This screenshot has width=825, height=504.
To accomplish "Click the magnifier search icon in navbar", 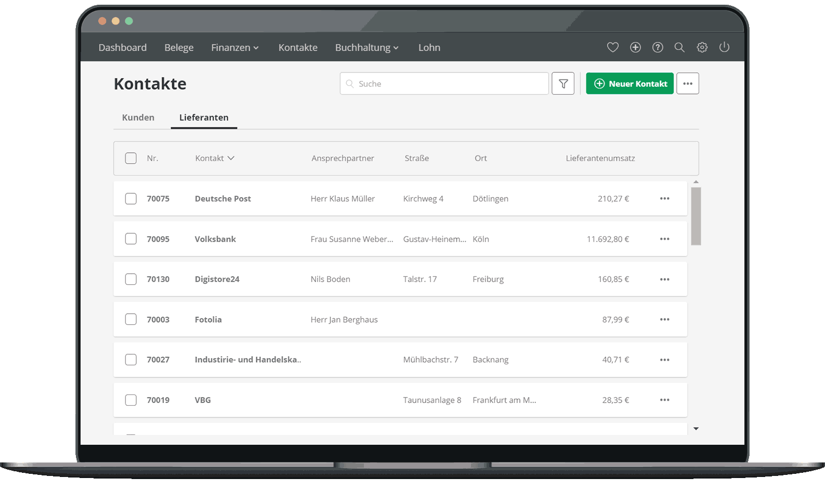I will click(x=679, y=47).
